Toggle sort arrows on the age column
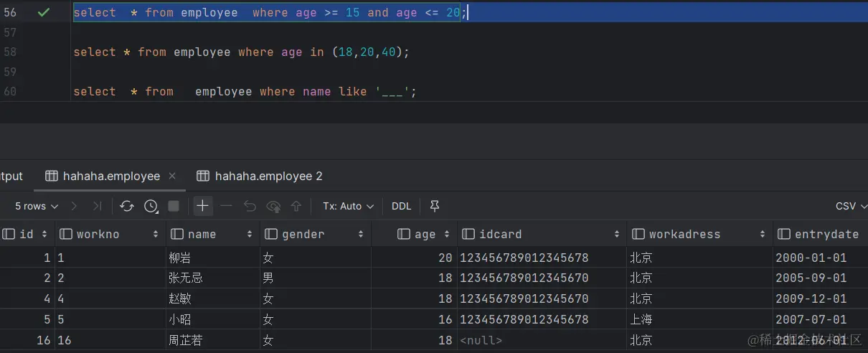The height and width of the screenshot is (353, 868). [x=446, y=234]
